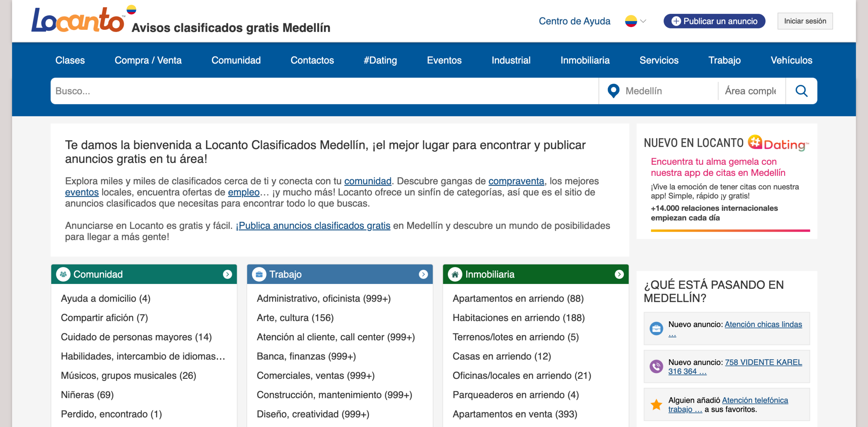
Task: Click the orange star favorites icon
Action: 656,404
